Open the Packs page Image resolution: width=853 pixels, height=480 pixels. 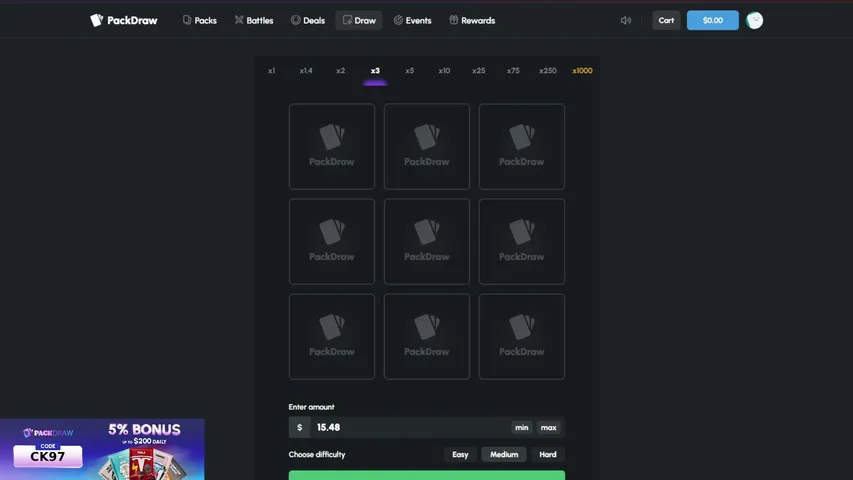tap(200, 20)
